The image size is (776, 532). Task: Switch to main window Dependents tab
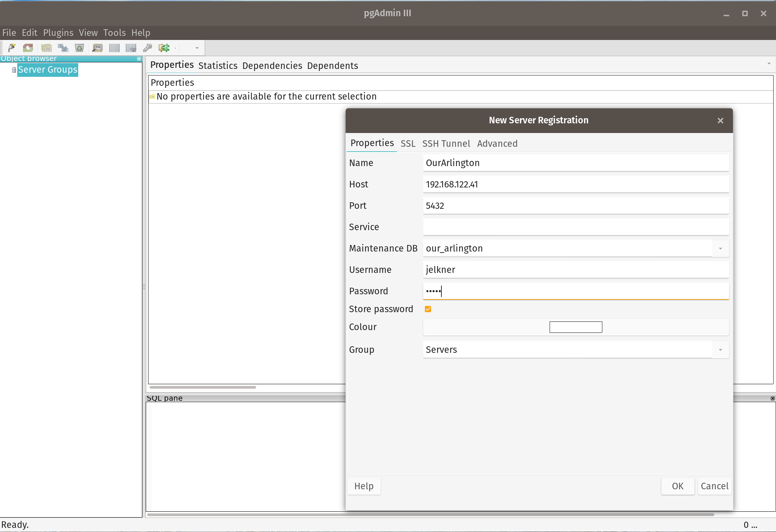[x=333, y=65]
